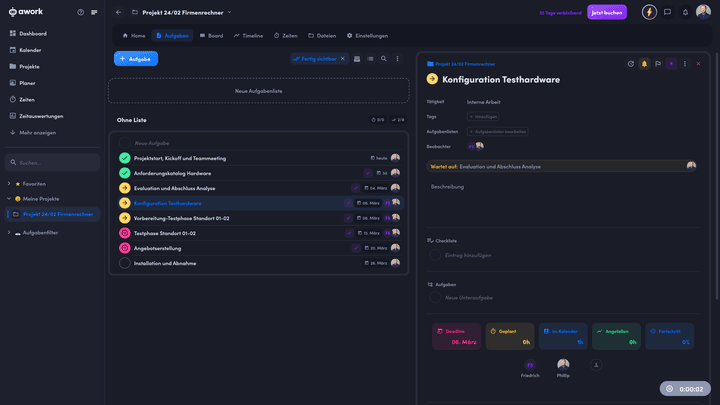Switch to the Board tab
Image resolution: width=720 pixels, height=405 pixels.
[210, 35]
